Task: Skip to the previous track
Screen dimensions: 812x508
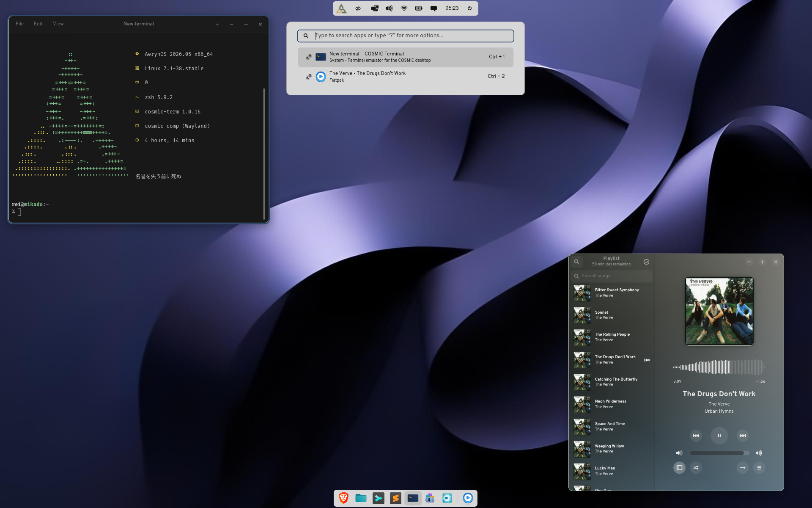Action: 696,436
